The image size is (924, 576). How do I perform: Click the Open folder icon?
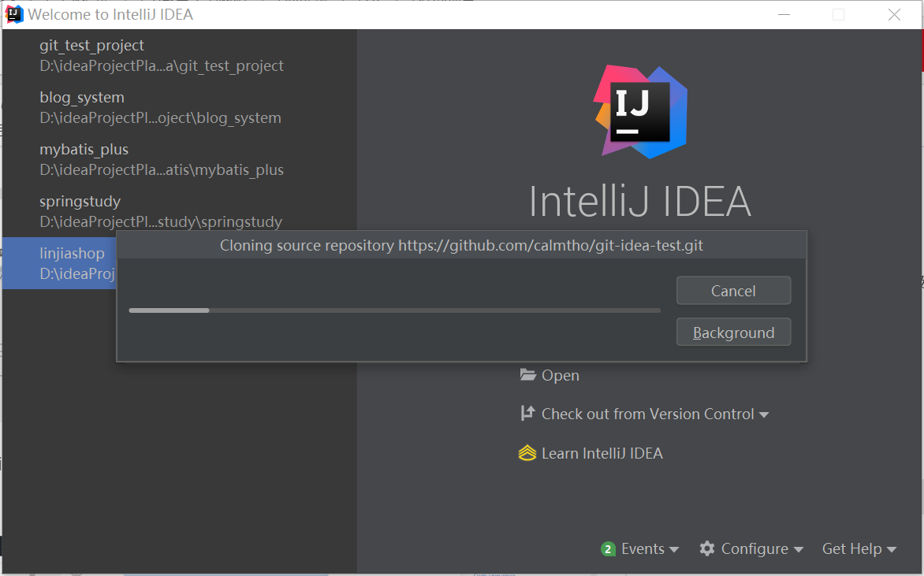527,374
